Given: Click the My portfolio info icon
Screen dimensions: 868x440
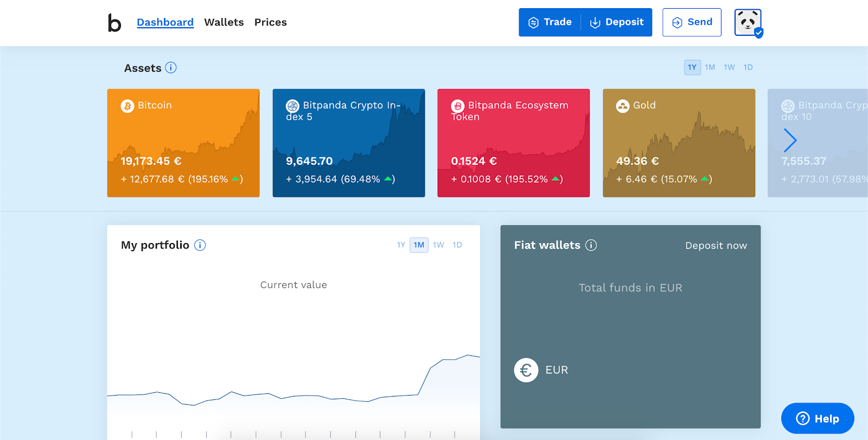Looking at the screenshot, I should click(x=200, y=245).
